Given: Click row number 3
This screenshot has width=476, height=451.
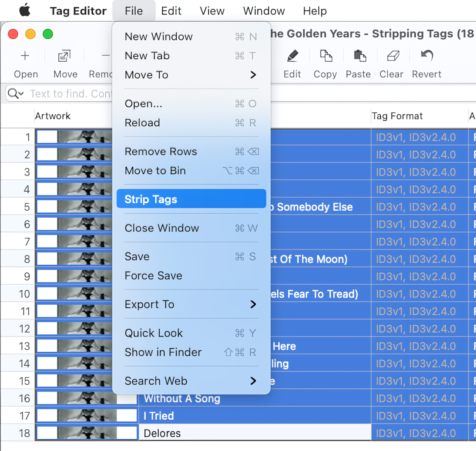Looking at the screenshot, I should (27, 172).
